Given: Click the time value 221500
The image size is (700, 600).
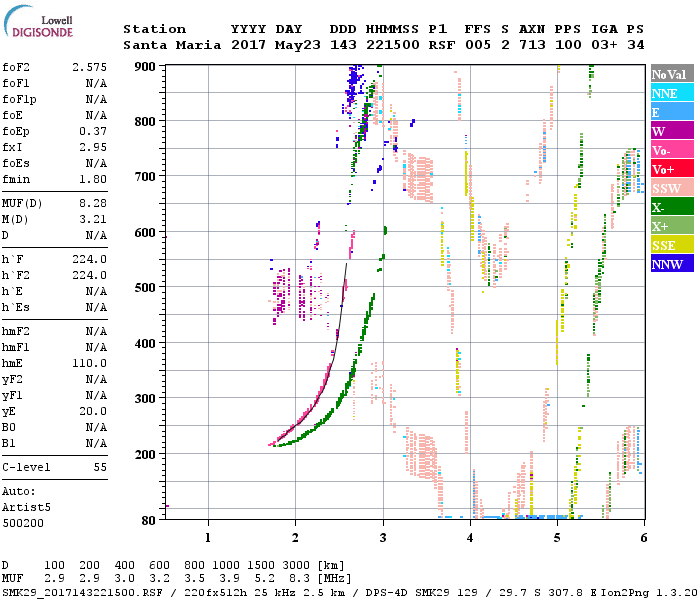Looking at the screenshot, I should click(393, 45).
